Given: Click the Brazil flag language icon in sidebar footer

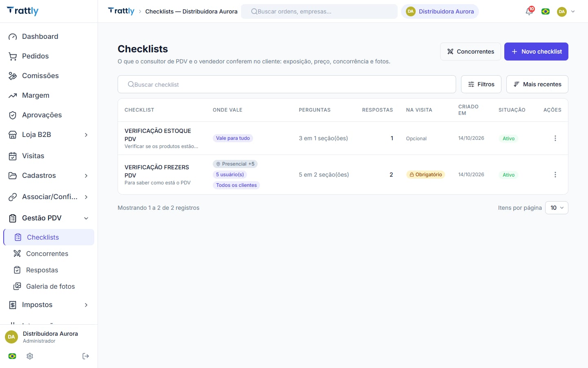Looking at the screenshot, I should [x=12, y=356].
